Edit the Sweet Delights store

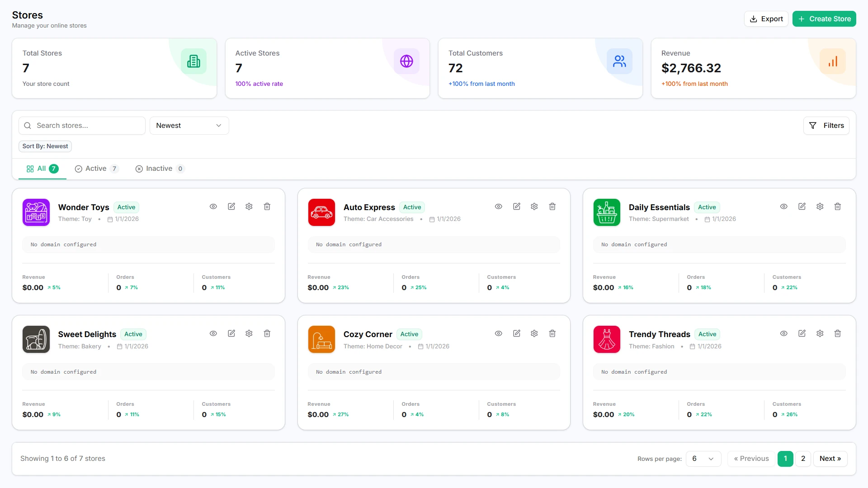click(x=231, y=333)
